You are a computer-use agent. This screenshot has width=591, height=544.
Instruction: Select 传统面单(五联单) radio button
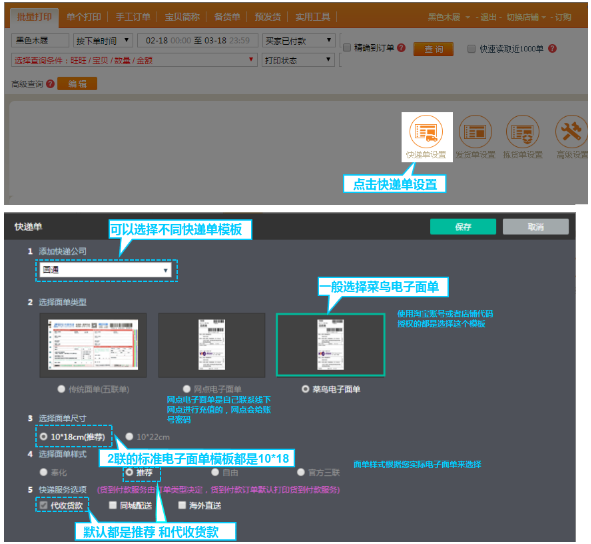coord(61,389)
